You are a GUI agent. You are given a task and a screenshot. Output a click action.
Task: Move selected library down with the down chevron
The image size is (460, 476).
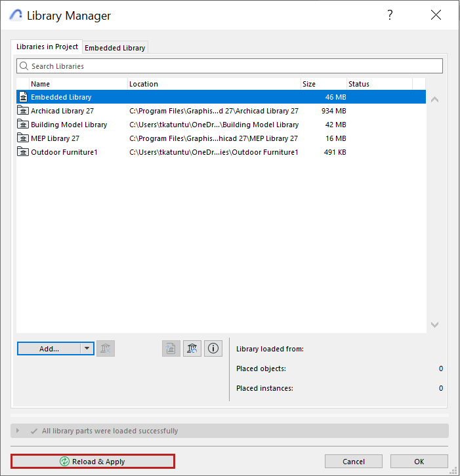(434, 325)
